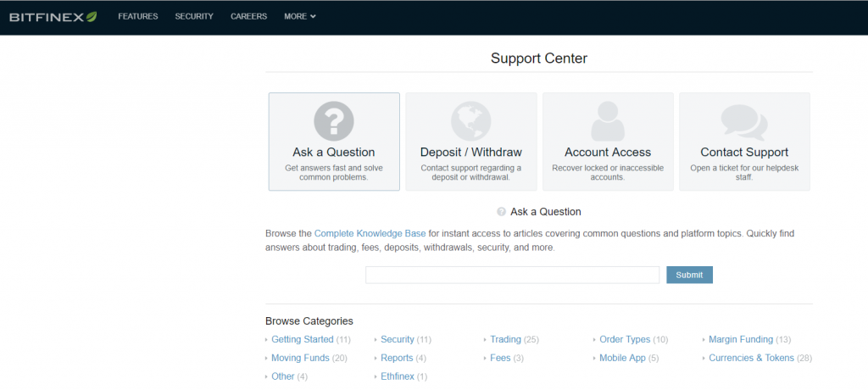Viewport: 868px width, 390px height.
Task: Select the Account Access card title
Action: [x=608, y=153]
